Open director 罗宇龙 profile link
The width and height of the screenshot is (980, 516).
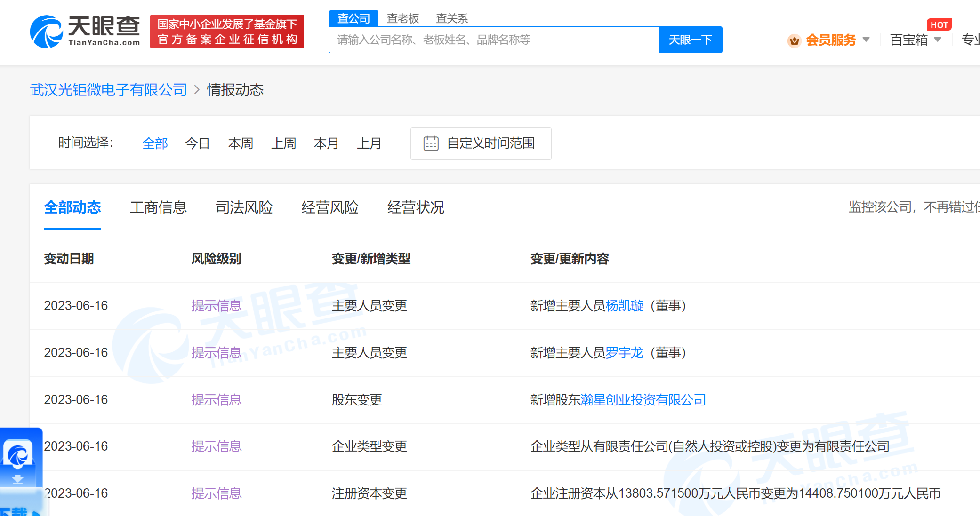coord(625,353)
